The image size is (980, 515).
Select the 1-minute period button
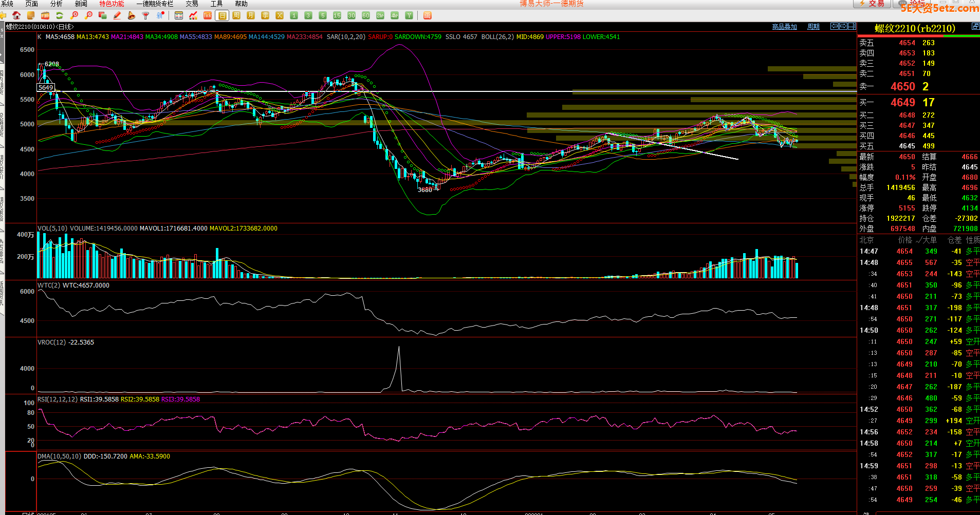point(294,15)
